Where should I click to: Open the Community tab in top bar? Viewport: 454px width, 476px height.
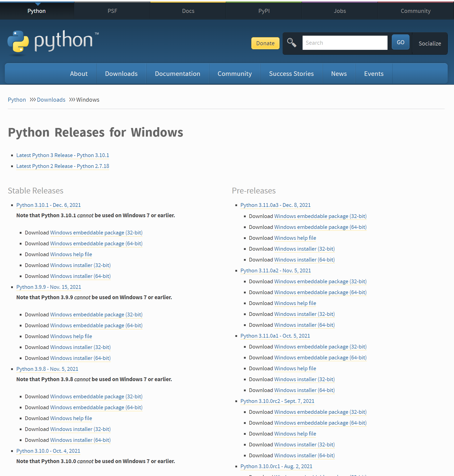click(x=416, y=11)
